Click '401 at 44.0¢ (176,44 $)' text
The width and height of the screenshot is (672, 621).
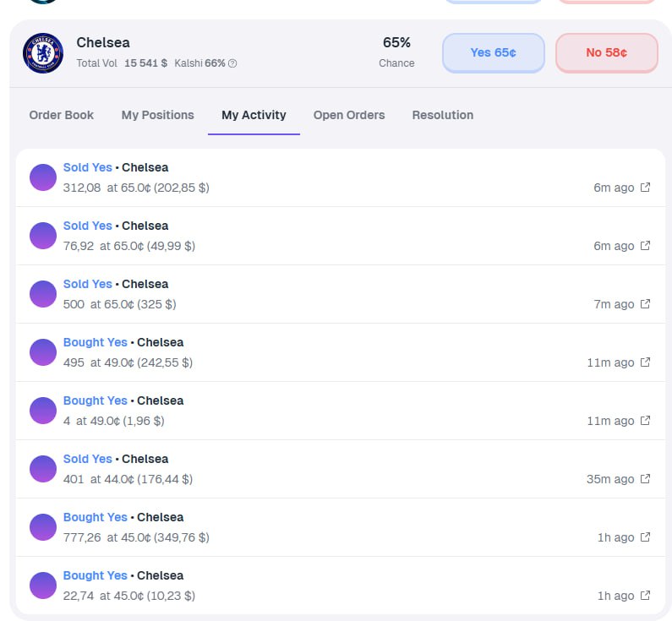[x=128, y=479]
